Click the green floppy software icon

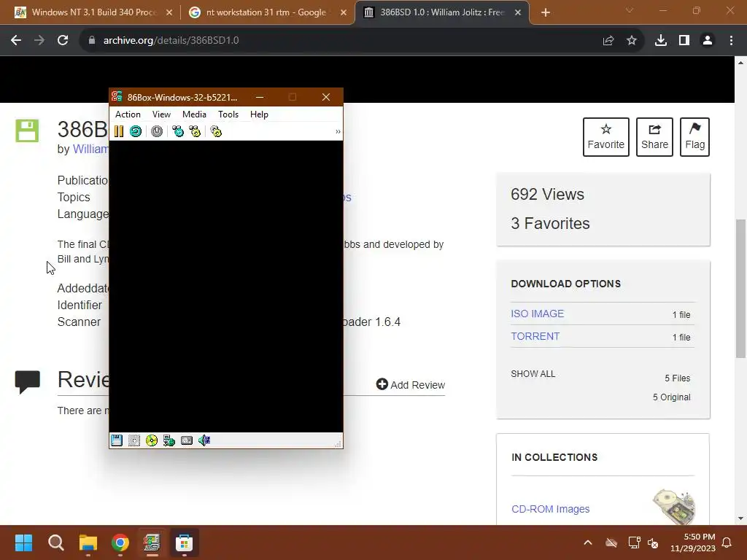27,131
